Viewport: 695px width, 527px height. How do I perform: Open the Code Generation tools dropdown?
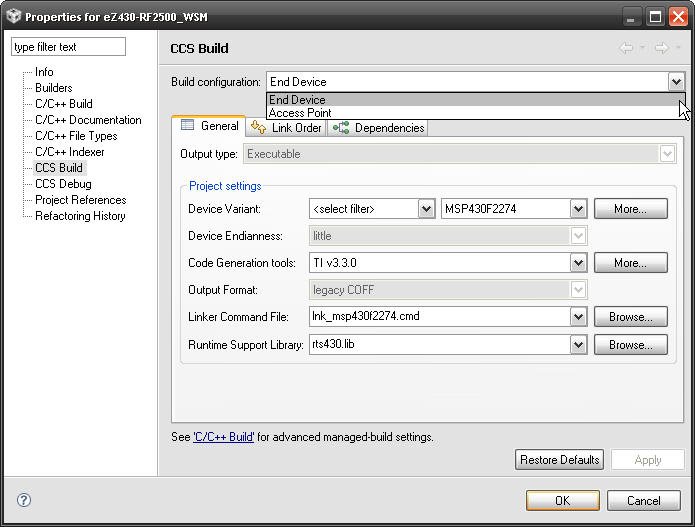[x=578, y=263]
